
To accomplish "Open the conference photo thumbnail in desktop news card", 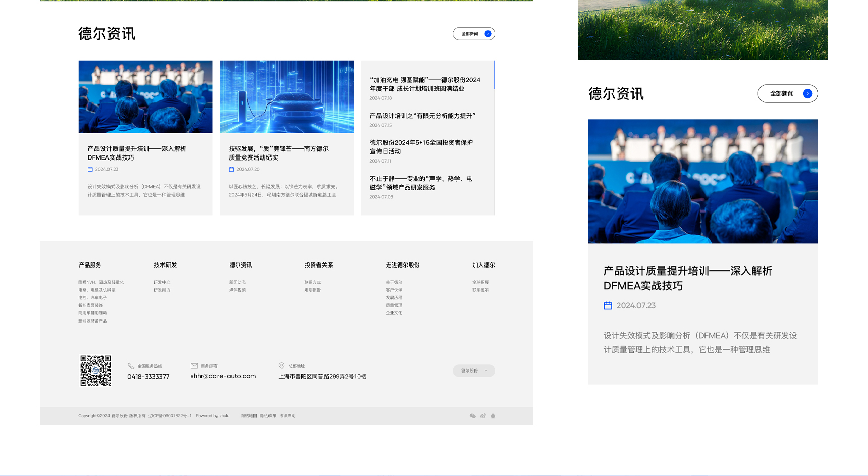I will [145, 96].
